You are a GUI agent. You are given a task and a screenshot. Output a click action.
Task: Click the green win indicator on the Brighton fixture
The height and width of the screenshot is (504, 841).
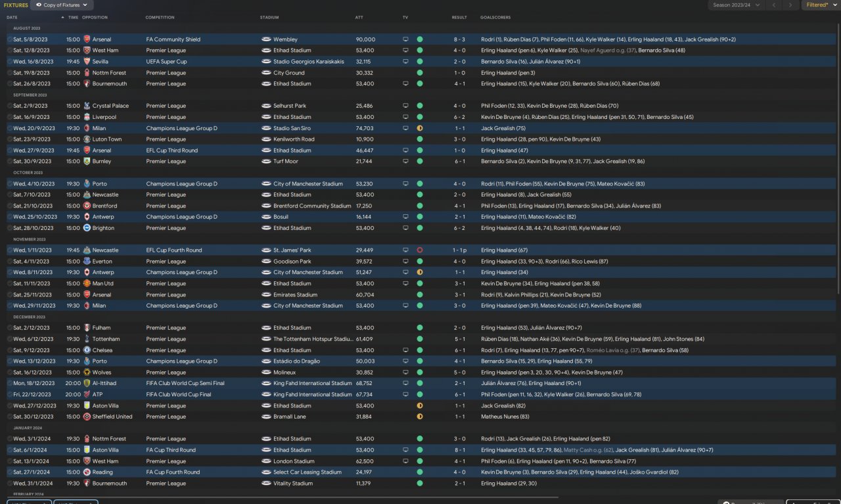[420, 228]
